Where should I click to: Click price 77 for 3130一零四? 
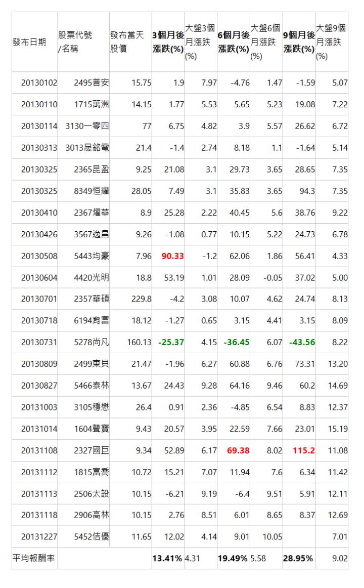(x=147, y=126)
